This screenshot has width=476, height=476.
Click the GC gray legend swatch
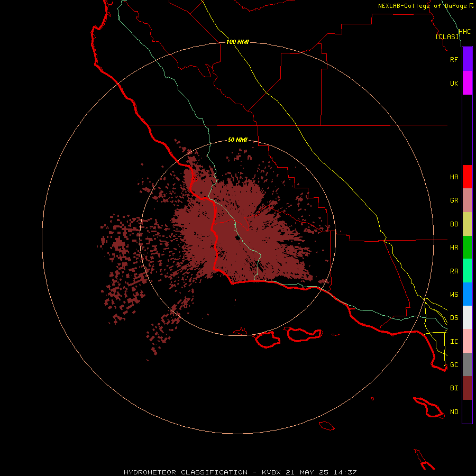point(467,364)
